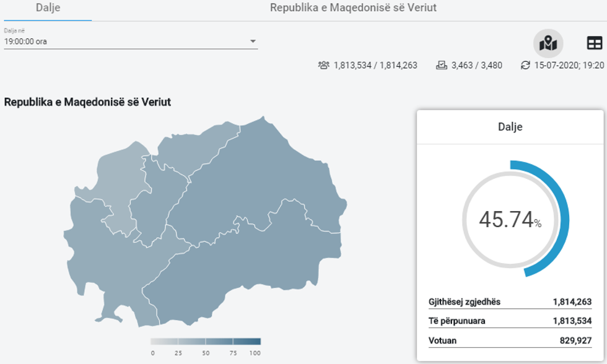Click the Dalja në dropdown label
The image size is (607, 364).
14,30
